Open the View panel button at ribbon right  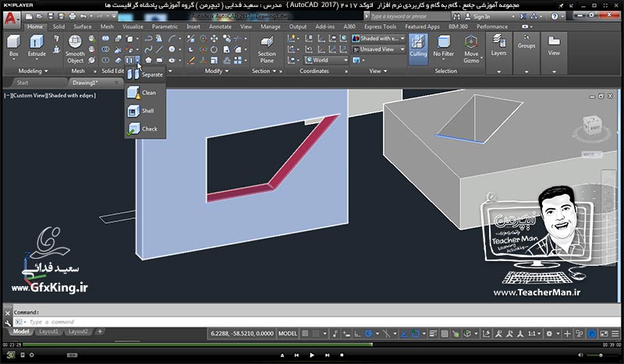(554, 53)
